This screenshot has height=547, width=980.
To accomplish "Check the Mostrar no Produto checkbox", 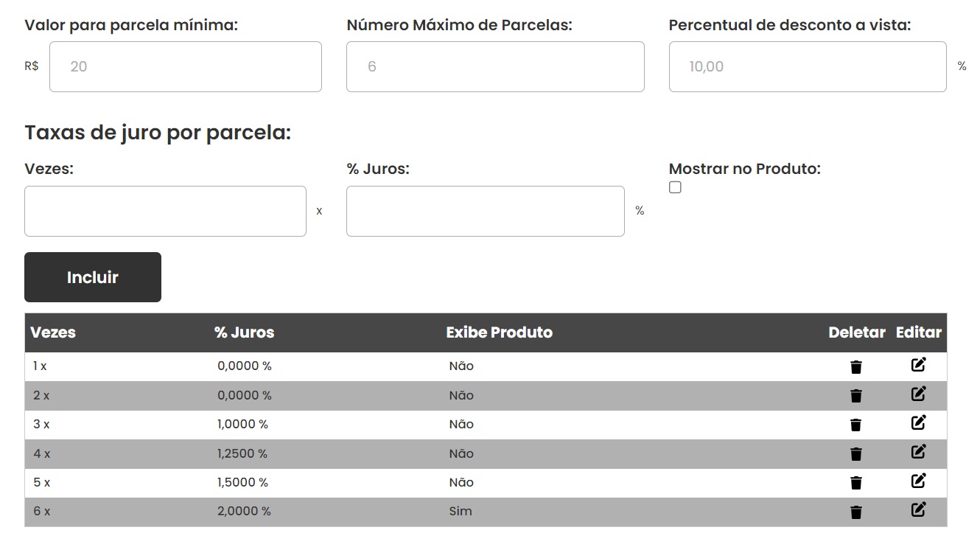I will pos(675,187).
